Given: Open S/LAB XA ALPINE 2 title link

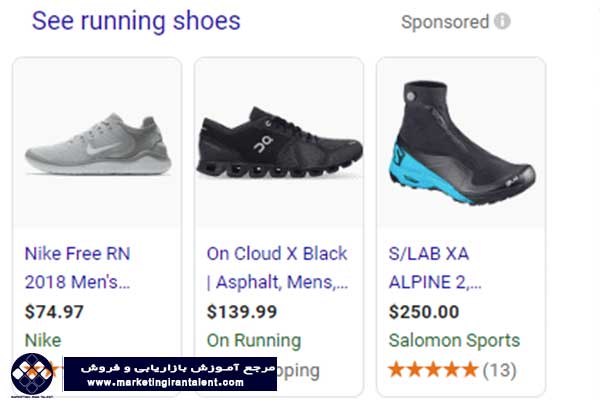Looking at the screenshot, I should [x=435, y=268].
